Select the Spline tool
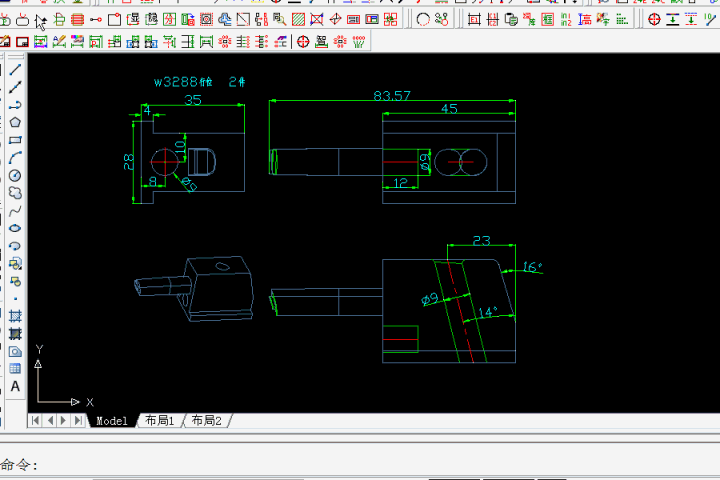This screenshot has width=720, height=480. point(15,211)
